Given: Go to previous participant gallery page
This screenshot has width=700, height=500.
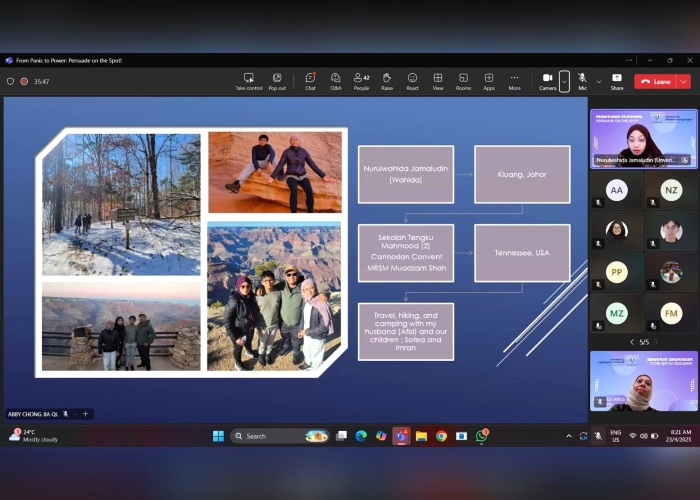Looking at the screenshot, I should [x=632, y=342].
